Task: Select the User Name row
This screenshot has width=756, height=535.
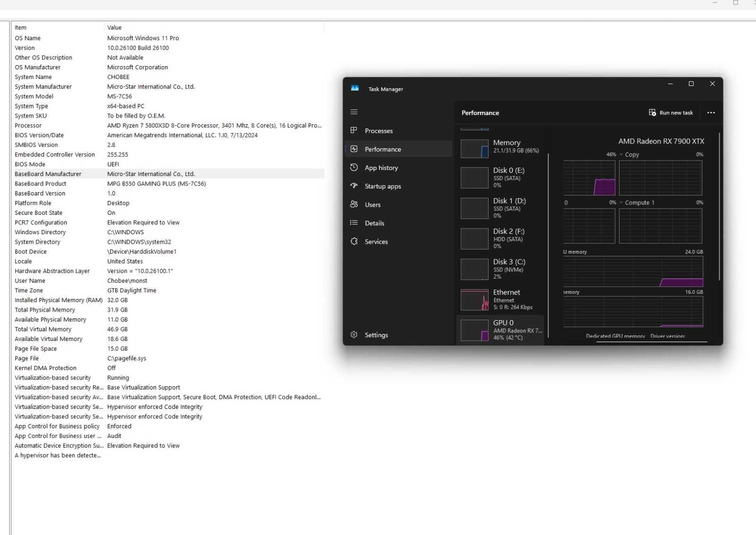Action: click(168, 280)
